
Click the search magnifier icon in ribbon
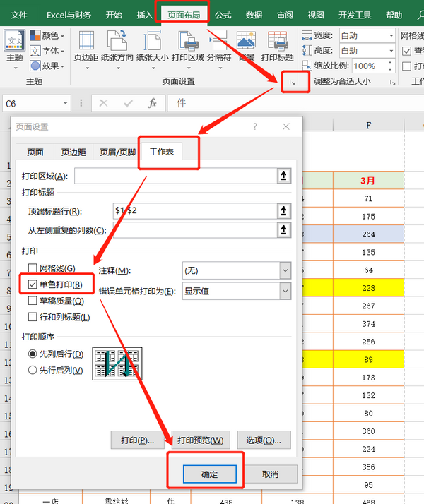coord(420,15)
